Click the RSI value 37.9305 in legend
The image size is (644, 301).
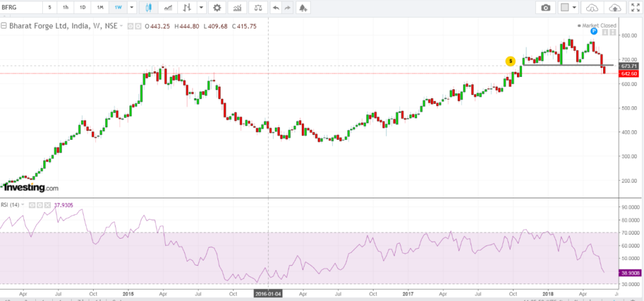[64, 205]
